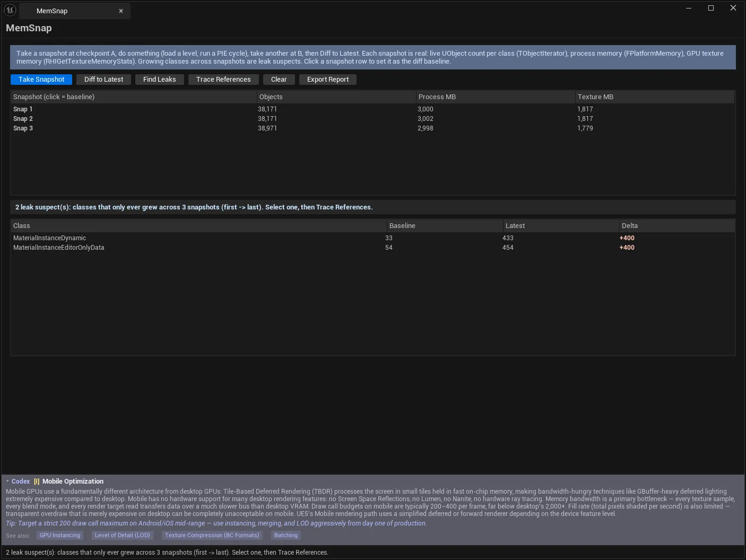This screenshot has width=746, height=560.
Task: Select the MaterialInstanceEditorOnlyData row
Action: 372,248
